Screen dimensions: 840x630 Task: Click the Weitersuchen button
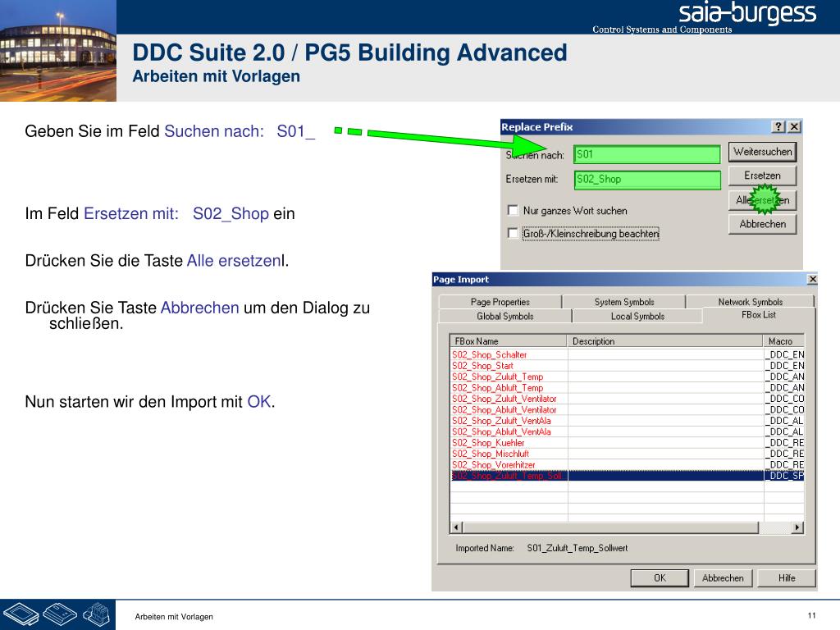(x=762, y=152)
